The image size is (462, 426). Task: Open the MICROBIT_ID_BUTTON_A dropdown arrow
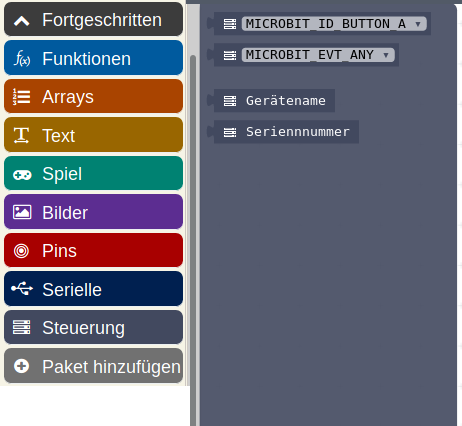pyautogui.click(x=418, y=24)
